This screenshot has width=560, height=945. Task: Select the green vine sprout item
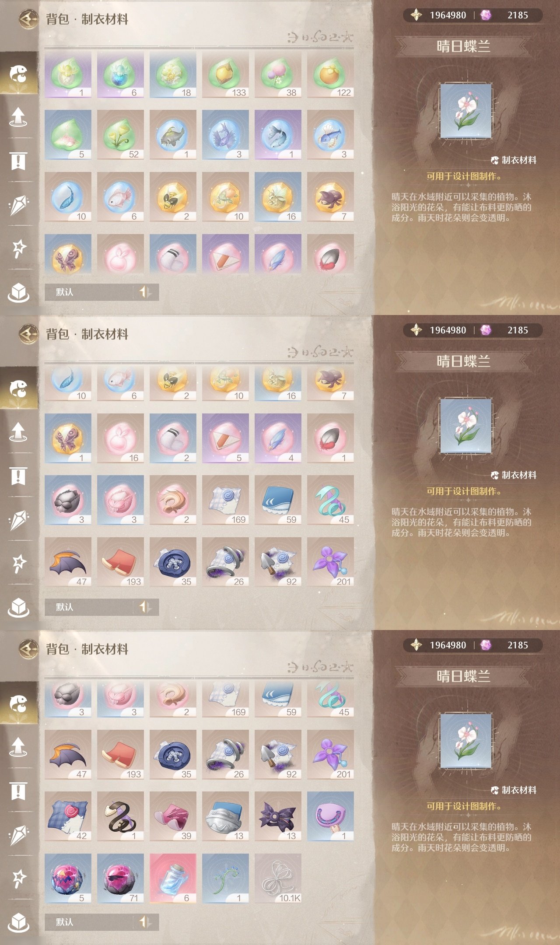pos(225,878)
